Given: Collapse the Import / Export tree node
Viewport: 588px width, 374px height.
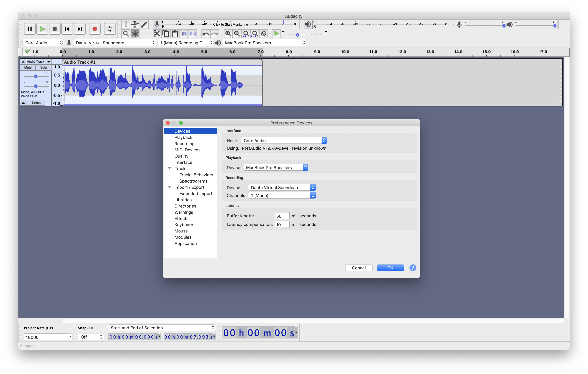Looking at the screenshot, I should click(169, 187).
